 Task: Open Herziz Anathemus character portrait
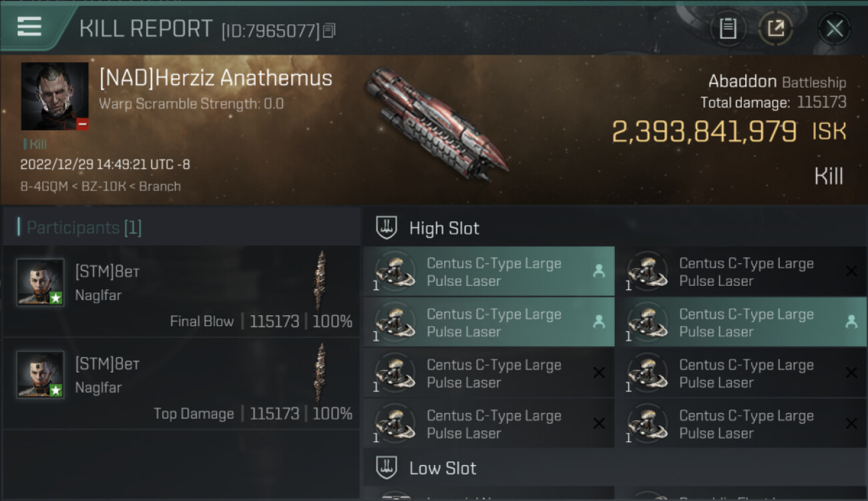tap(55, 96)
